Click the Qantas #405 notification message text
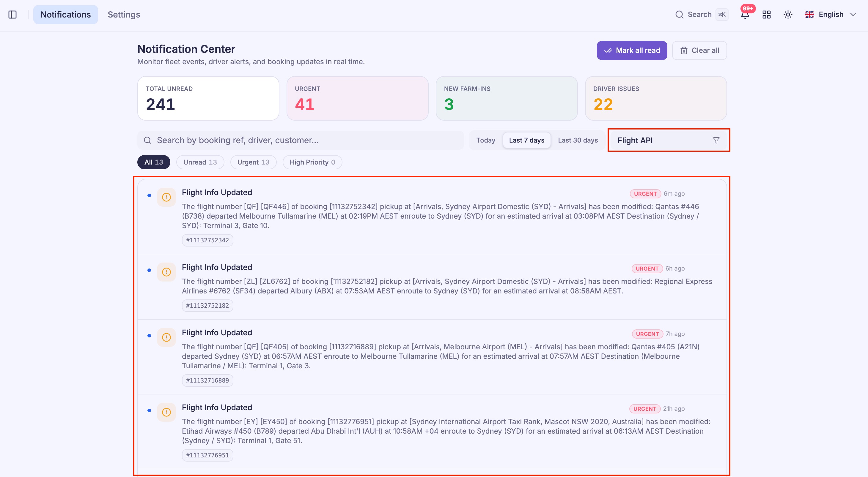 [x=441, y=356]
